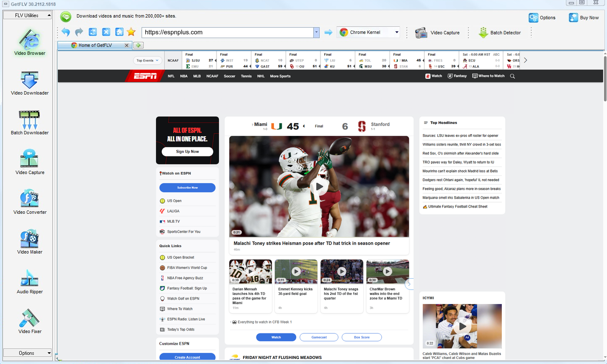Click the address bar URL field
The height and width of the screenshot is (364, 607).
click(228, 32)
